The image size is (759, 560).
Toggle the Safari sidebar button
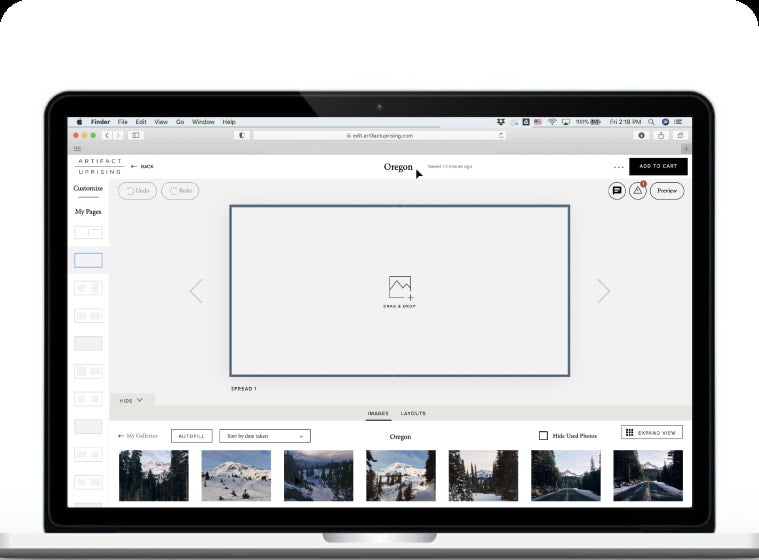(136, 136)
